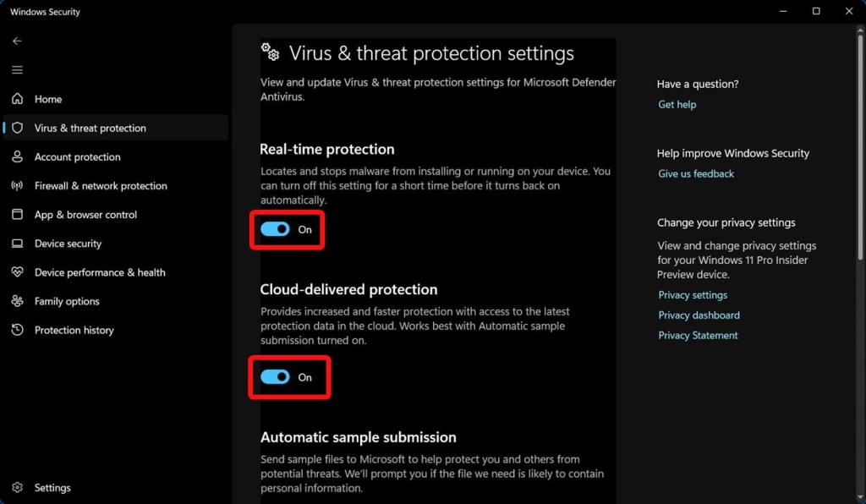The height and width of the screenshot is (504, 866).
Task: Open Account protection
Action: point(75,156)
